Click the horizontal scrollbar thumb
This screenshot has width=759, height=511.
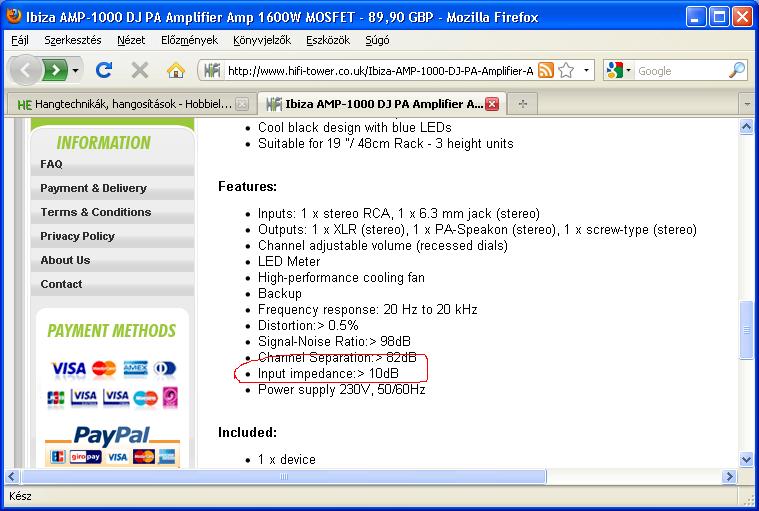(284, 477)
